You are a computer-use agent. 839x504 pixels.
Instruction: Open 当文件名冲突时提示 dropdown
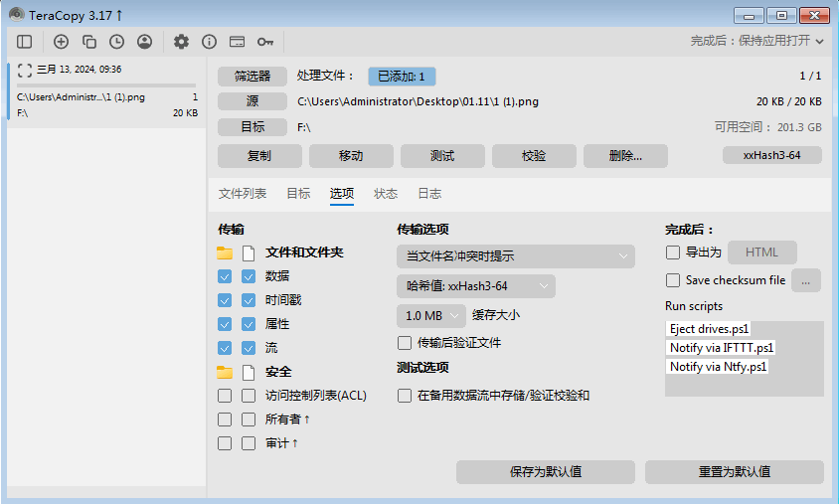pos(516,256)
